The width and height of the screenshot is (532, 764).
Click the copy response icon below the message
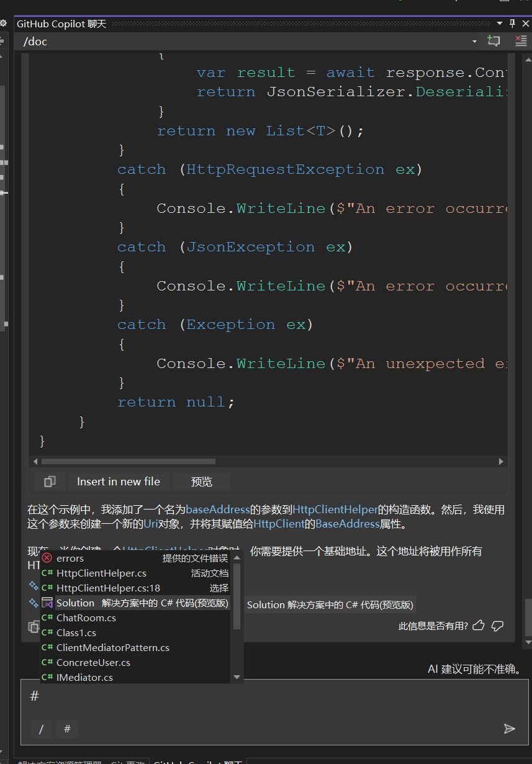(34, 626)
